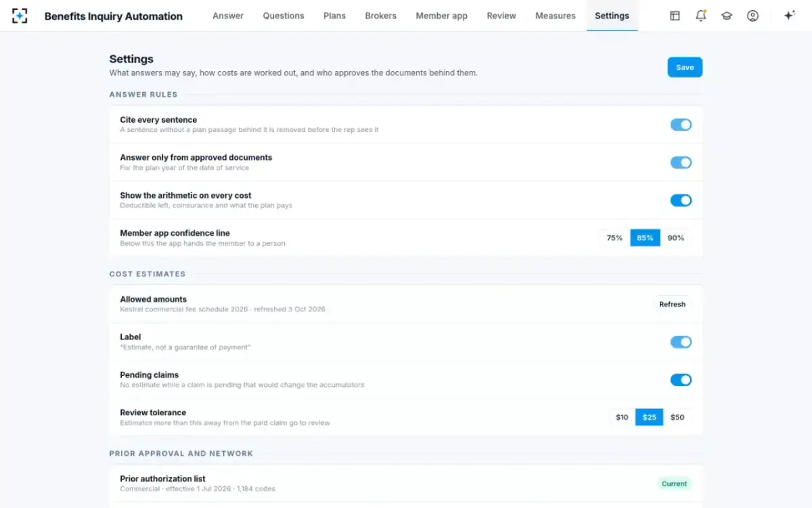This screenshot has height=508, width=812.
Task: Open the Questions tab
Action: (284, 16)
